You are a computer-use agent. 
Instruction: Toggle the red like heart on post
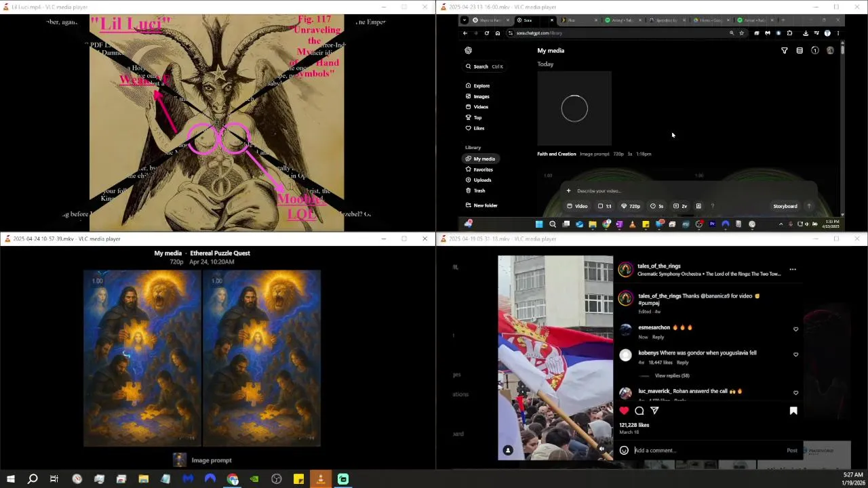624,411
